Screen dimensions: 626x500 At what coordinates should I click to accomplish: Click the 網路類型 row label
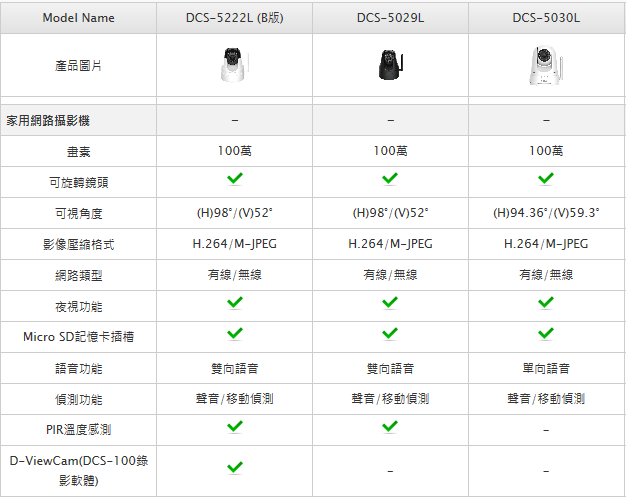(79, 276)
